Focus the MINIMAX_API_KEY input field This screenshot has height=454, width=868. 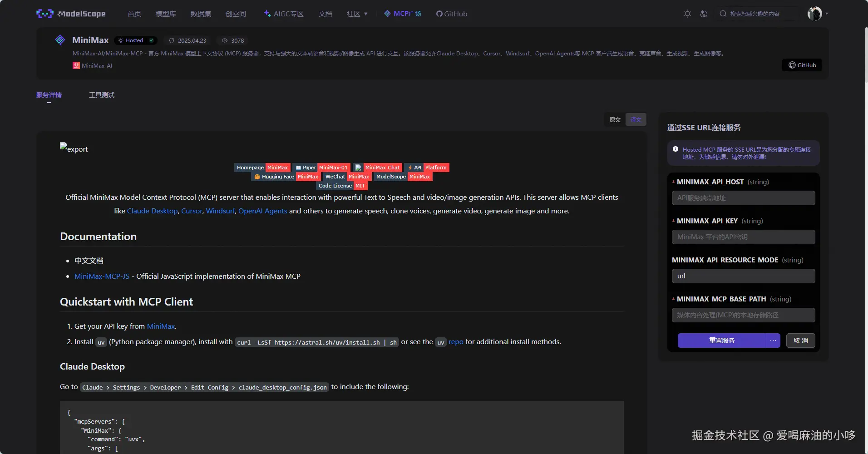(743, 237)
